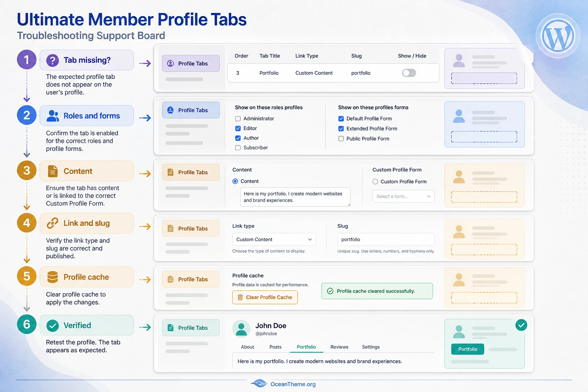Click the users icon beside Roles and forms

[x=52, y=116]
